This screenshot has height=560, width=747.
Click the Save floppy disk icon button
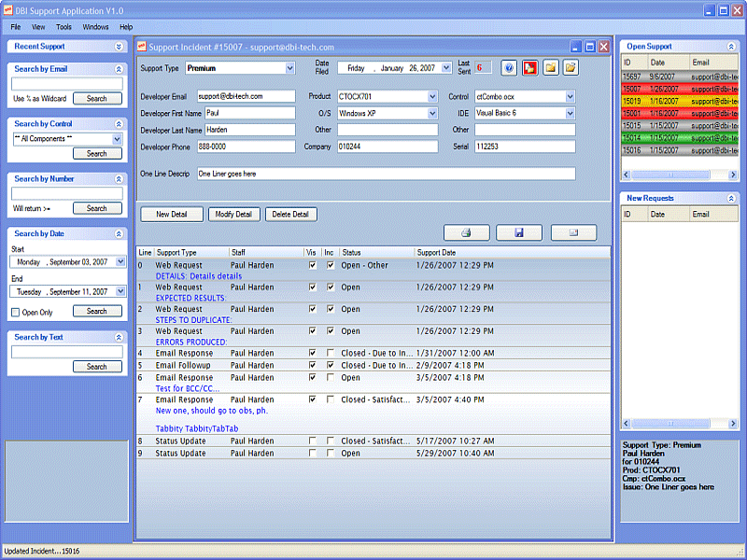pos(519,231)
